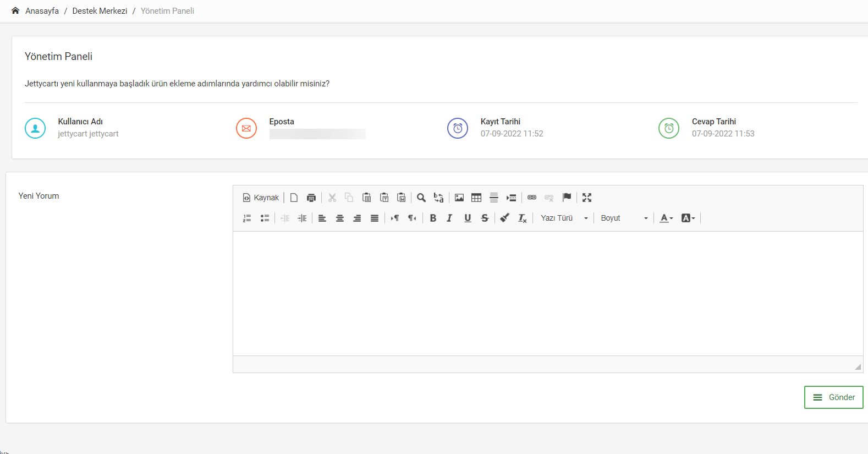868x454 pixels.
Task: Insert a bulleted list
Action: tap(265, 218)
